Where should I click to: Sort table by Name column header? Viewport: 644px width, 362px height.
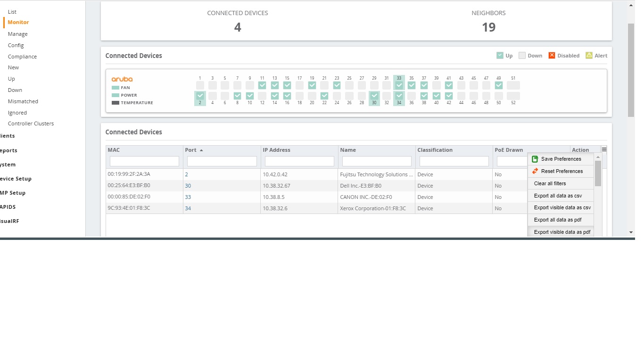coord(348,150)
